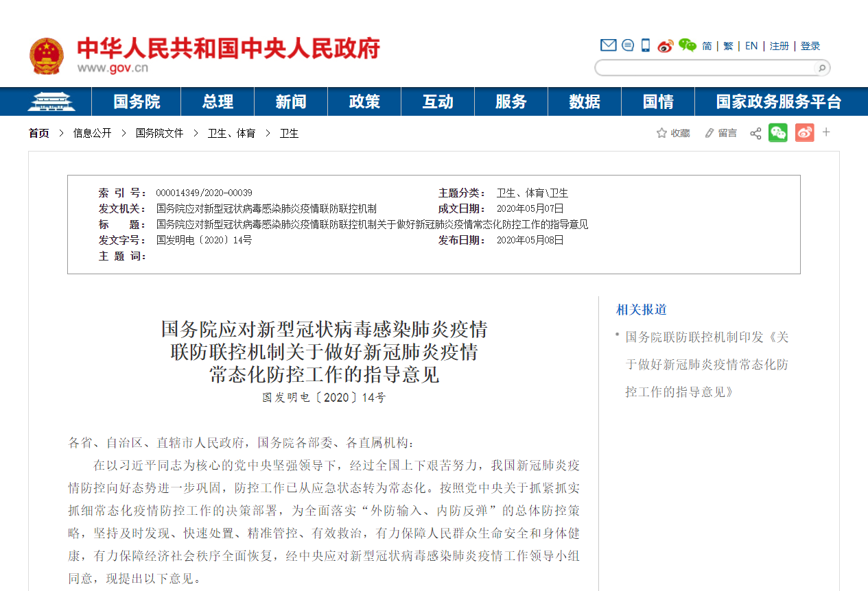Expand more share options plus icon
This screenshot has height=591, width=868.
(x=826, y=132)
